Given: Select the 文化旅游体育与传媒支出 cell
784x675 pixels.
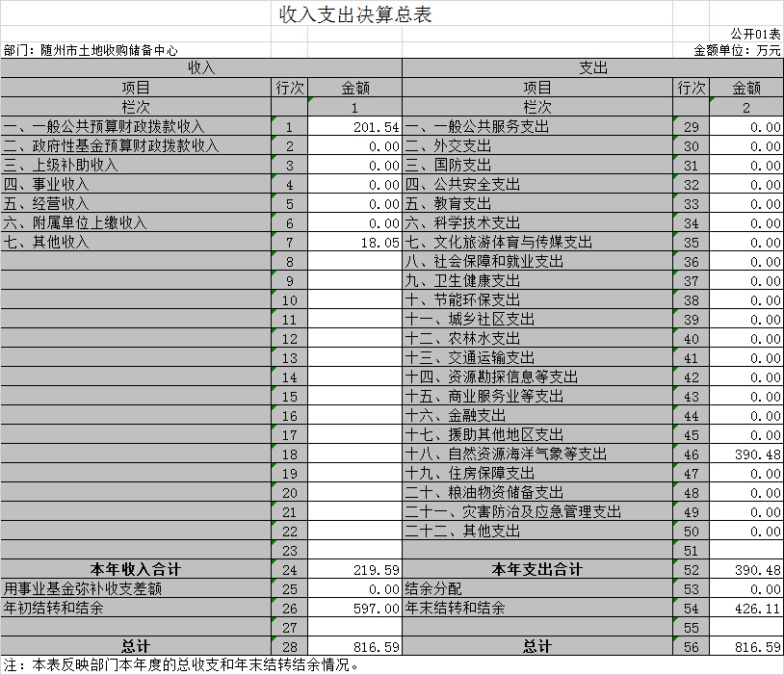Looking at the screenshot, I should point(537,242).
